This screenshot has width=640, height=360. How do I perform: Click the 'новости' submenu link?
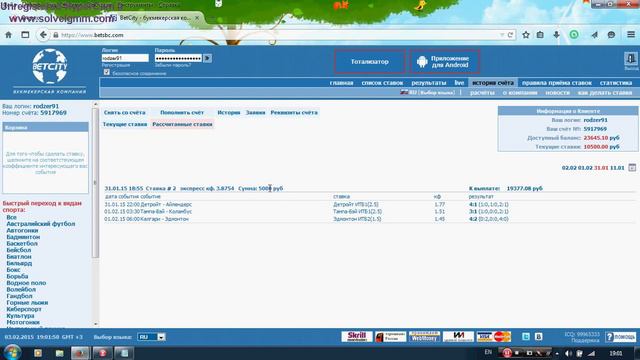[x=558, y=93]
